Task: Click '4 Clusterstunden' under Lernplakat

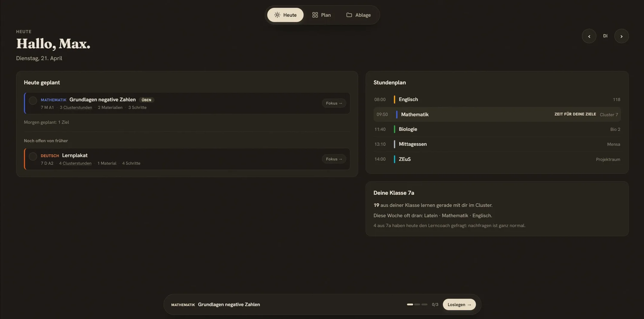Action: [x=75, y=163]
